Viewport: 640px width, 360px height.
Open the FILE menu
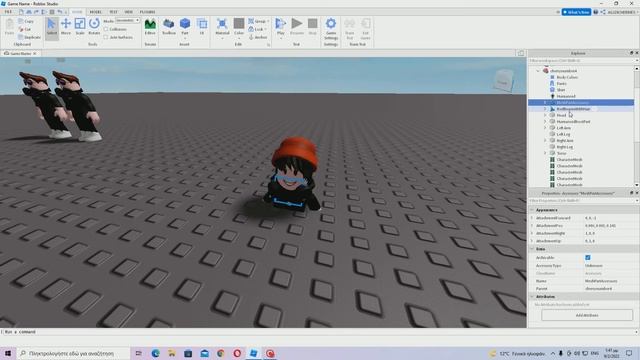pyautogui.click(x=8, y=12)
